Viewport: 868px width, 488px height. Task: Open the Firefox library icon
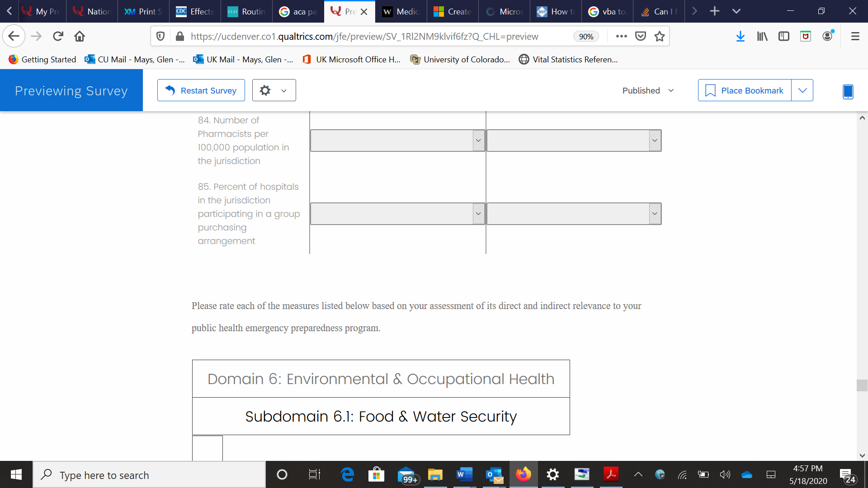pos(762,37)
